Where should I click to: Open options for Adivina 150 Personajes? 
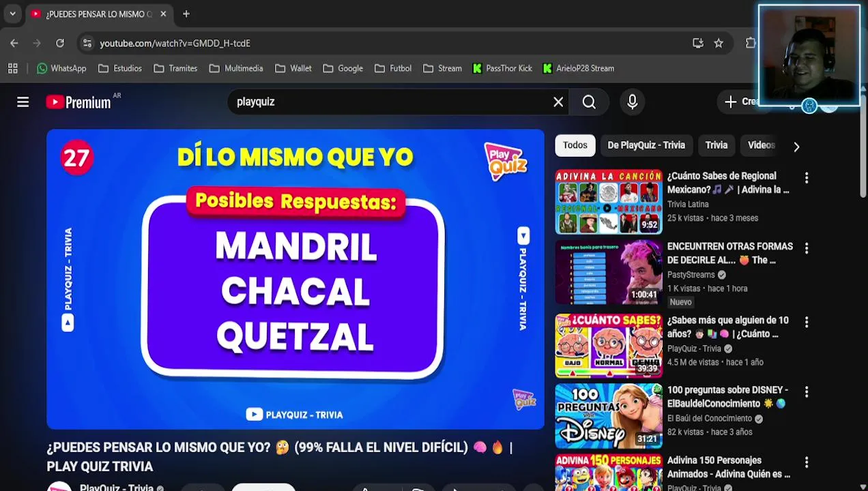pyautogui.click(x=807, y=462)
